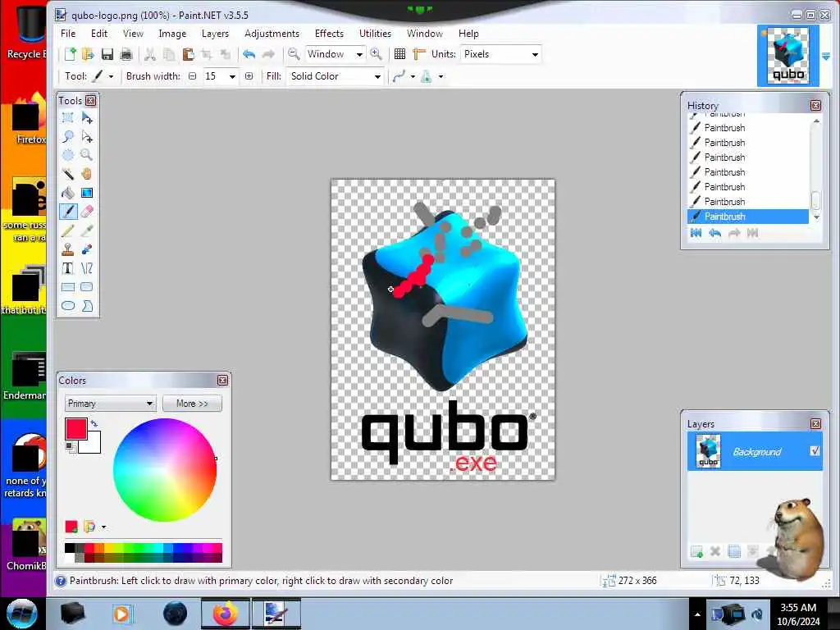Click the Zoom Out magnifier icon
The image size is (840, 630).
[294, 54]
